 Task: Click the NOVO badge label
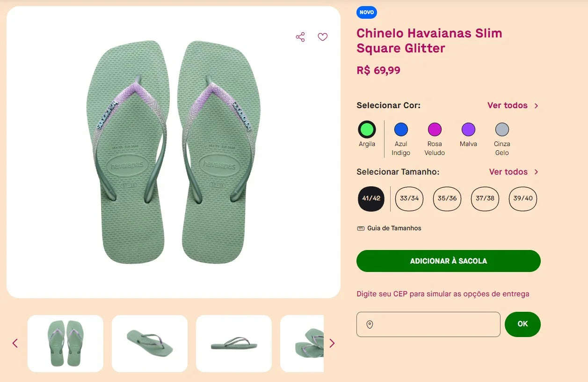tap(367, 12)
